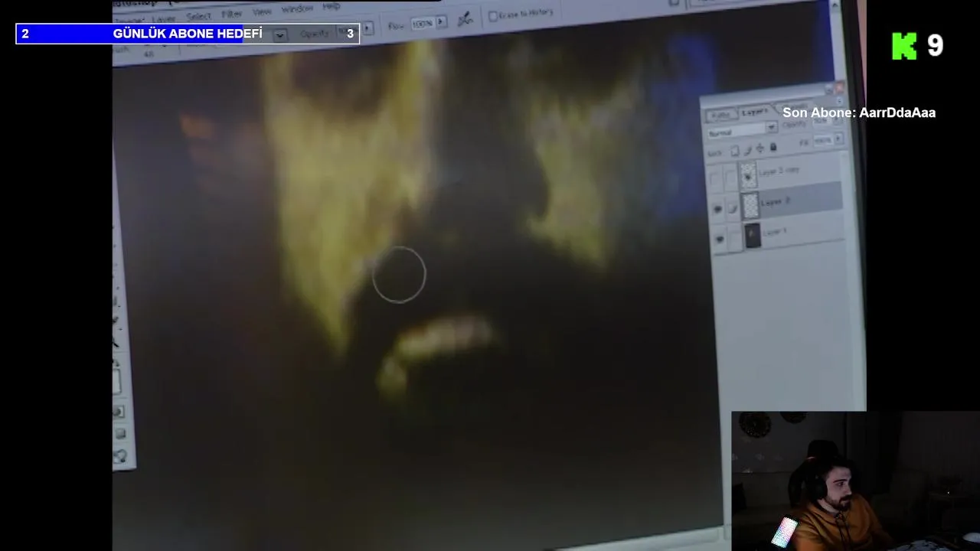This screenshot has width=980, height=551.
Task: Select the Layer 2 copy name
Action: [x=779, y=171]
